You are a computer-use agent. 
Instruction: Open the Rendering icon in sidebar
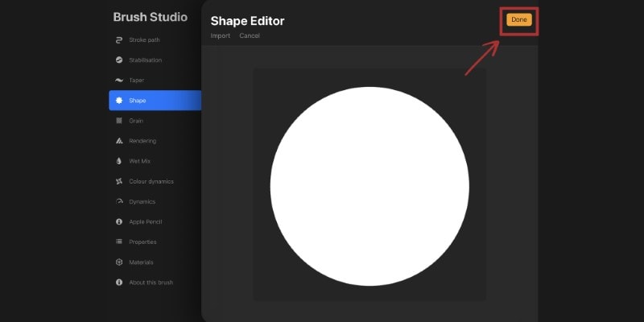(119, 141)
